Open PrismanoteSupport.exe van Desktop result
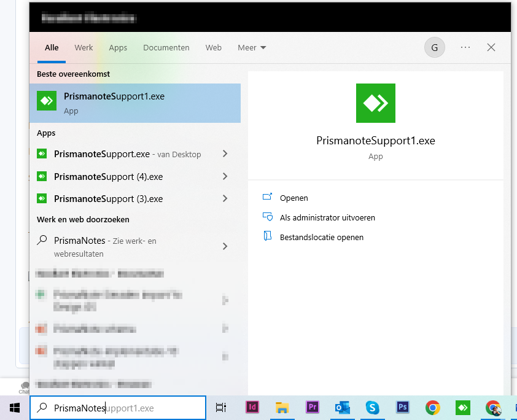This screenshot has height=420, width=517. 135,154
